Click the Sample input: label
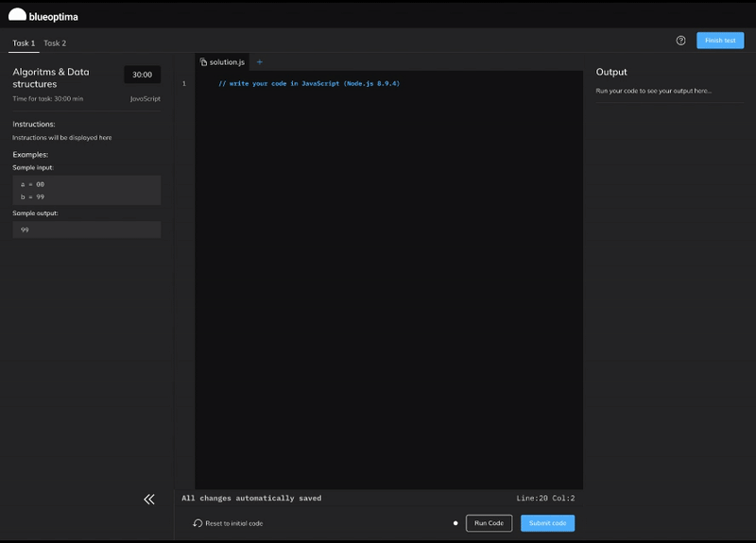This screenshot has width=756, height=543. [33, 168]
